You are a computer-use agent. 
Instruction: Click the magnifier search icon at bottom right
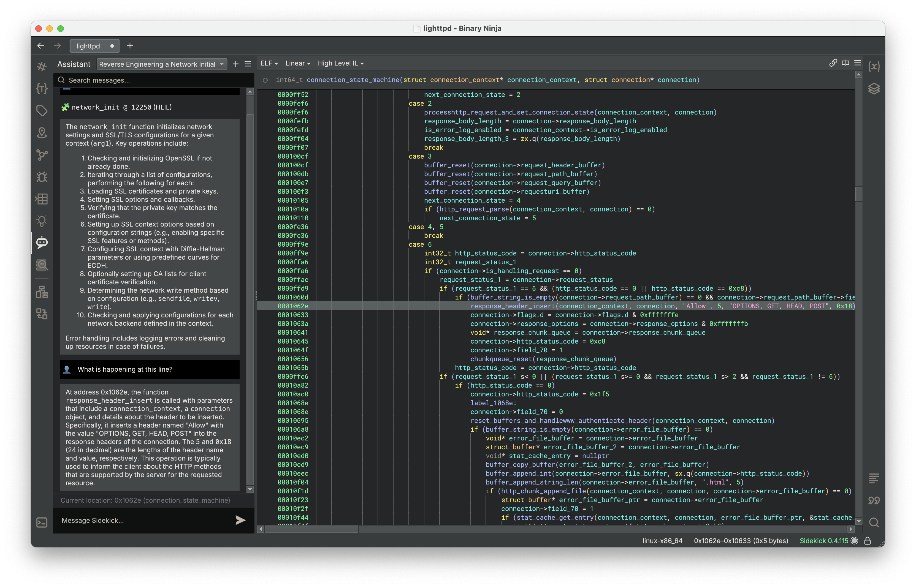pos(874,522)
